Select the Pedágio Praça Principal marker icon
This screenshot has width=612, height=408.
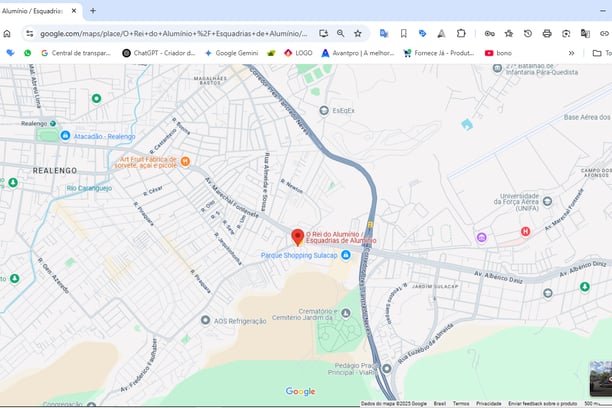(x=386, y=368)
